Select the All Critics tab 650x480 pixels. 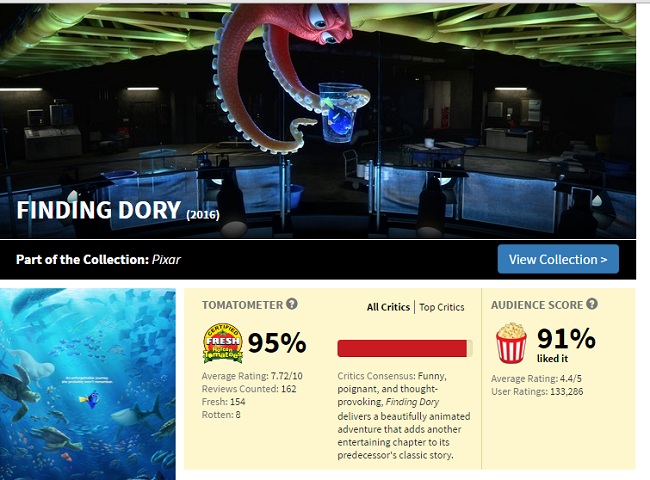[388, 307]
